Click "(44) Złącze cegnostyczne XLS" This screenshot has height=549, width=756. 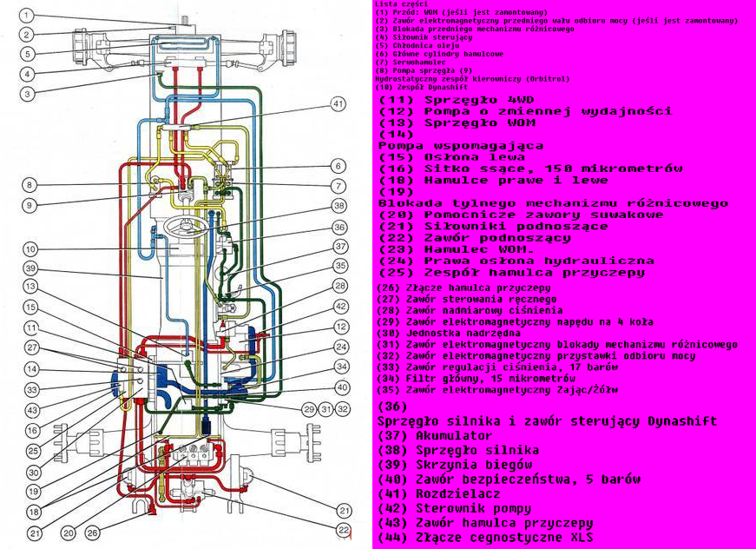485,538
